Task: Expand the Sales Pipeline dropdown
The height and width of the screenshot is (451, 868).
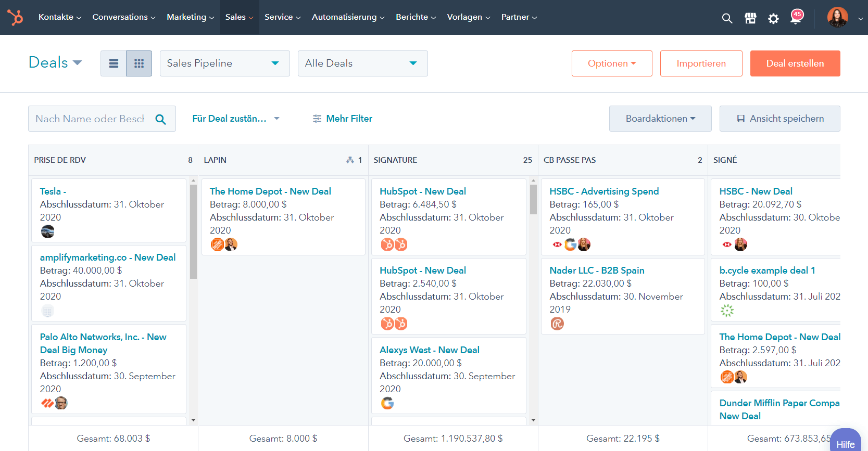Action: pos(224,63)
